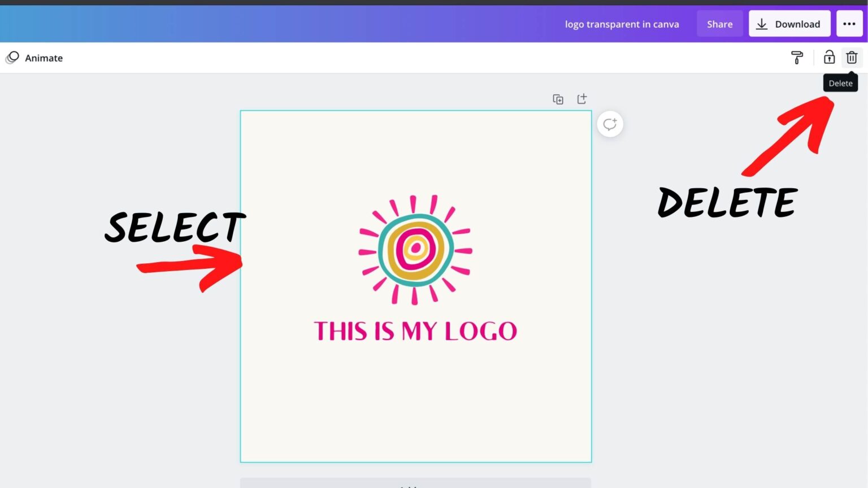Click the Delete tooltip label

840,82
